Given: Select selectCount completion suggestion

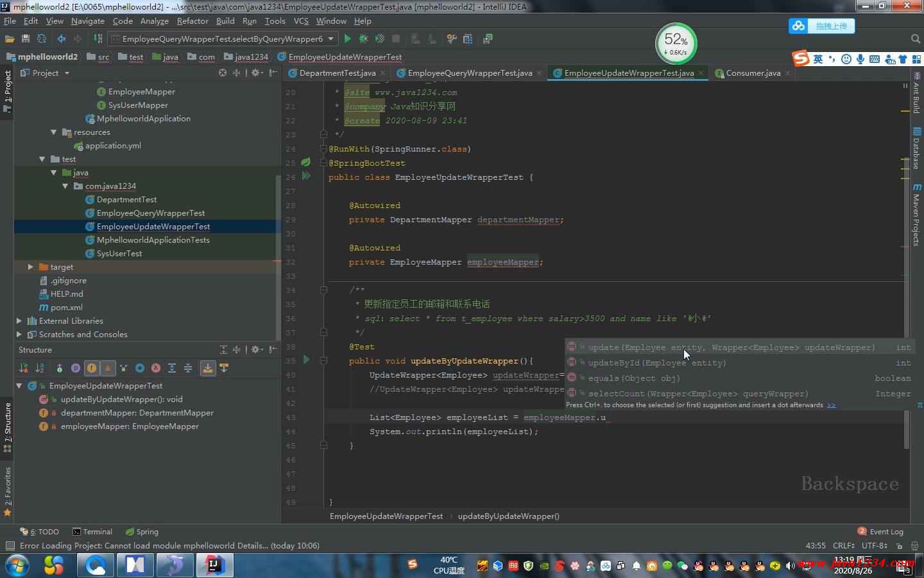Looking at the screenshot, I should 739,394.
